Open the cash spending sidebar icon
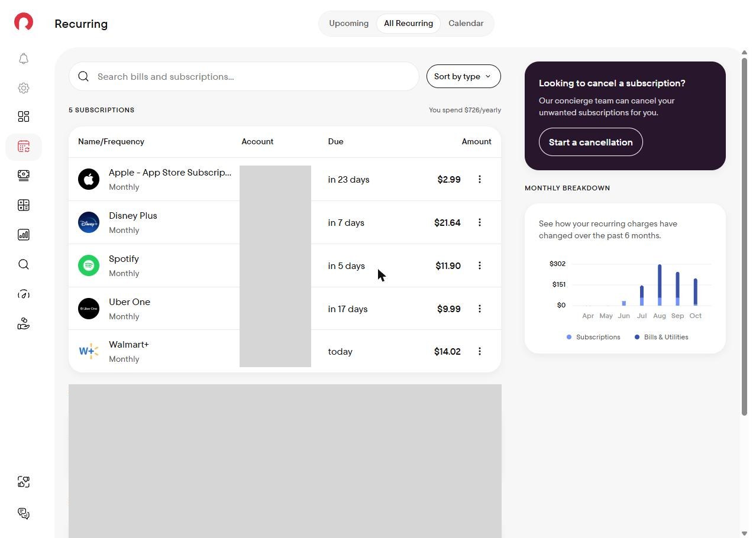The image size is (756, 538). click(x=24, y=176)
